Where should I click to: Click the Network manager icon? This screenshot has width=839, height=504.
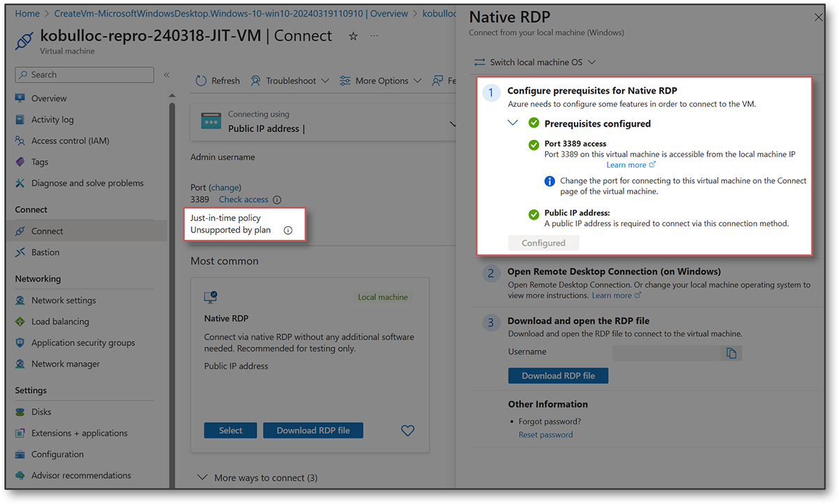coord(20,364)
